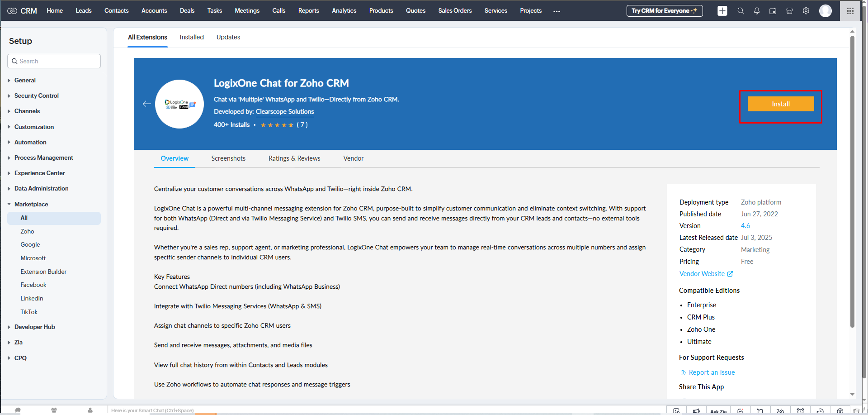Open global search magnifier in top bar
The image size is (868, 415).
(741, 11)
